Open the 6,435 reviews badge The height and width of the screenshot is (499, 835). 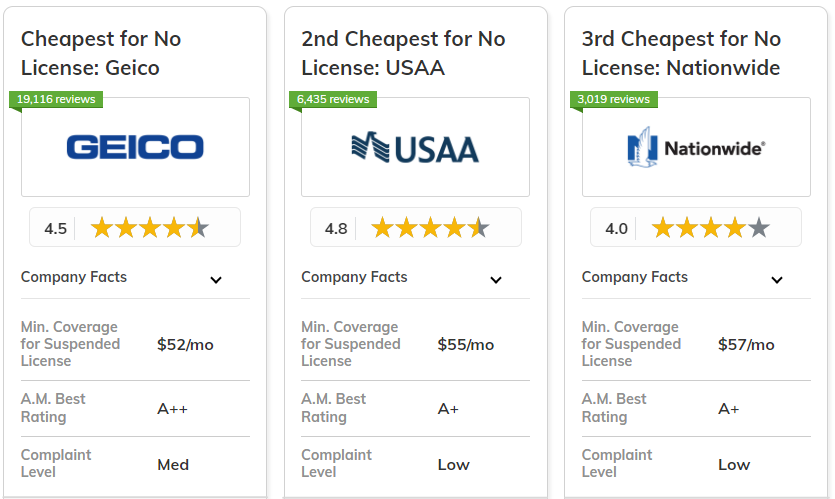[333, 99]
